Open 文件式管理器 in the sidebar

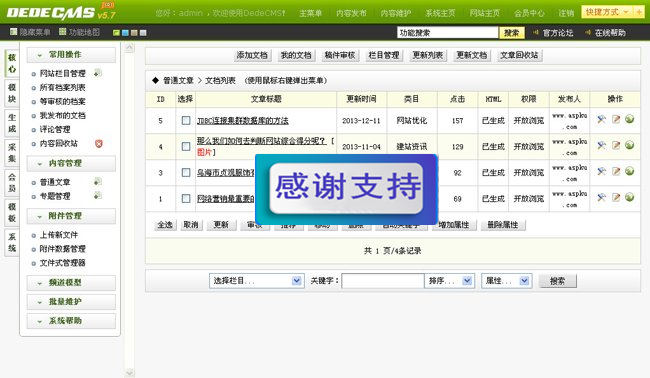[63, 263]
